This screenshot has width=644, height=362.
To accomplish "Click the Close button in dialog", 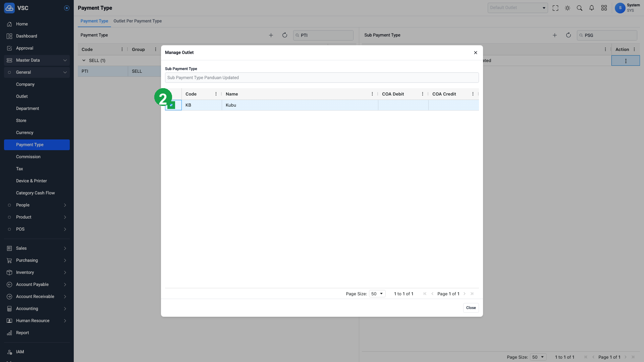I will 471,308.
